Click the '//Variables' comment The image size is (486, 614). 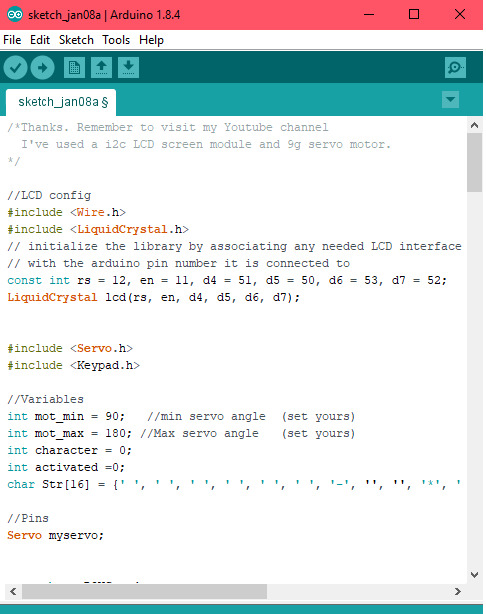tap(45, 399)
